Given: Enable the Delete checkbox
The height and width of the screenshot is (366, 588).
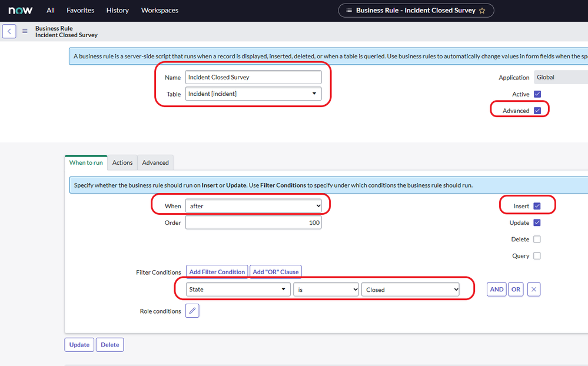Looking at the screenshot, I should point(537,239).
